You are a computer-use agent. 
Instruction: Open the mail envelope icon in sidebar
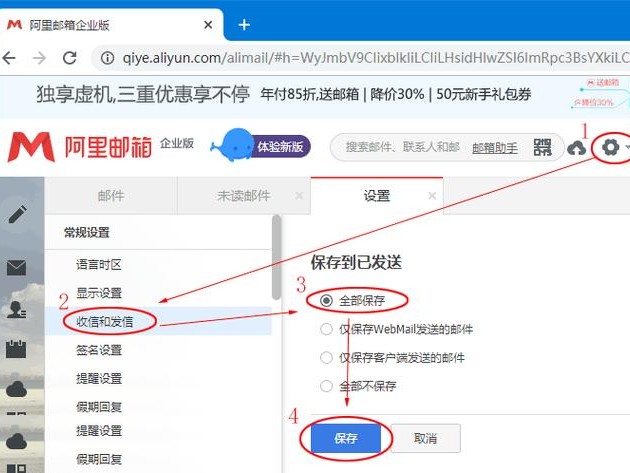16,267
